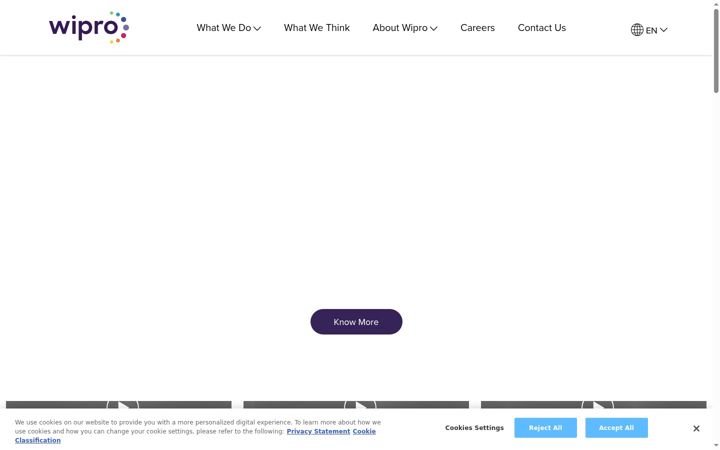Viewport: 720px width, 450px height.
Task: Click the vertical page scrollbar
Action: tap(716, 51)
